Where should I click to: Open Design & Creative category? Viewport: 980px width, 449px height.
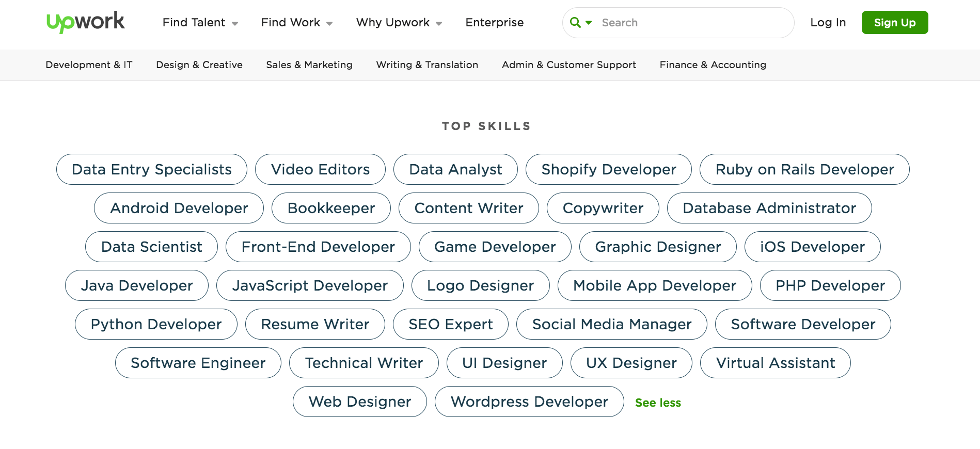tap(199, 65)
